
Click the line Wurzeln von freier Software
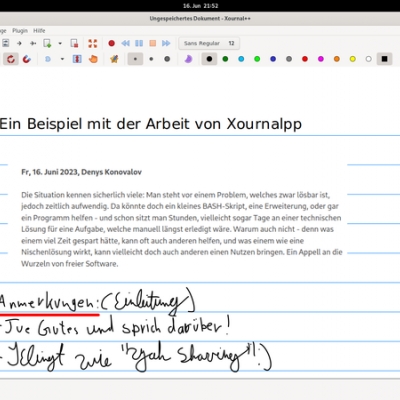(x=70, y=264)
